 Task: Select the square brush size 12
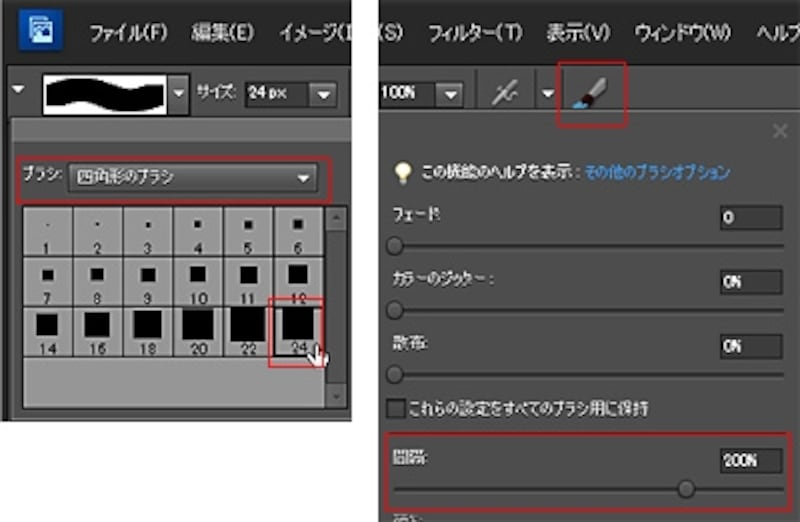pyautogui.click(x=298, y=282)
